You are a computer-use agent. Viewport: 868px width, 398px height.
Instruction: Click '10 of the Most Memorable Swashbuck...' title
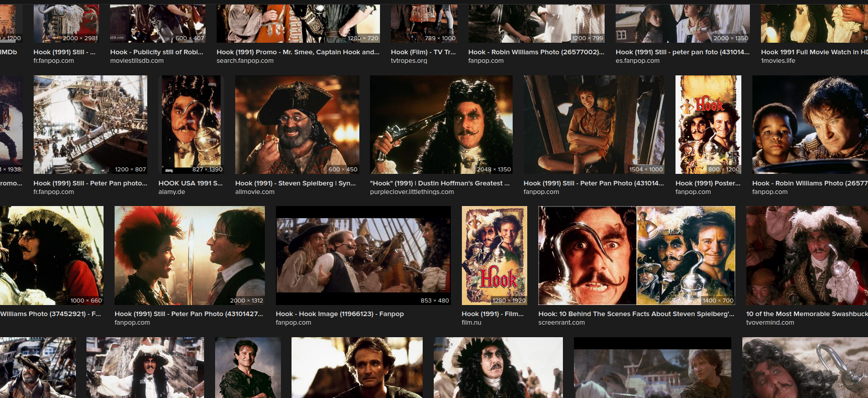(807, 314)
